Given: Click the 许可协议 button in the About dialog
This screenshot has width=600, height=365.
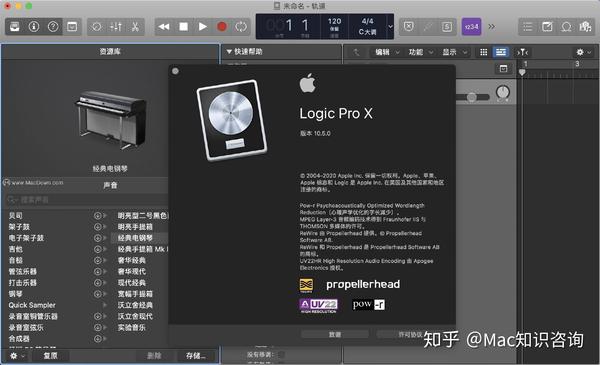Looking at the screenshot, I should point(410,334).
